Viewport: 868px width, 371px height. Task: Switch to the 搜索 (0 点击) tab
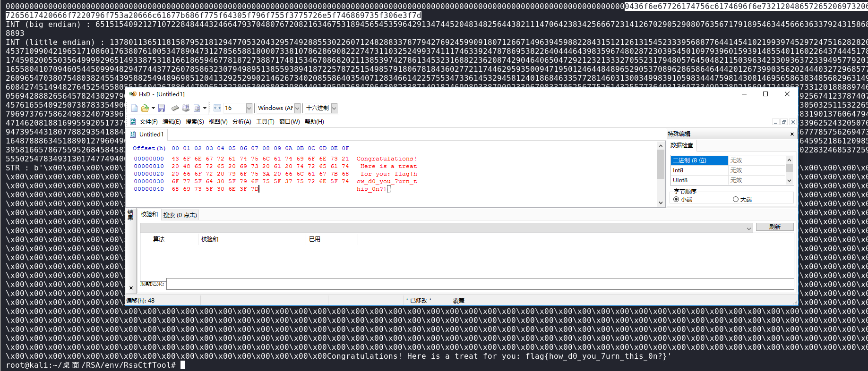pyautogui.click(x=180, y=215)
